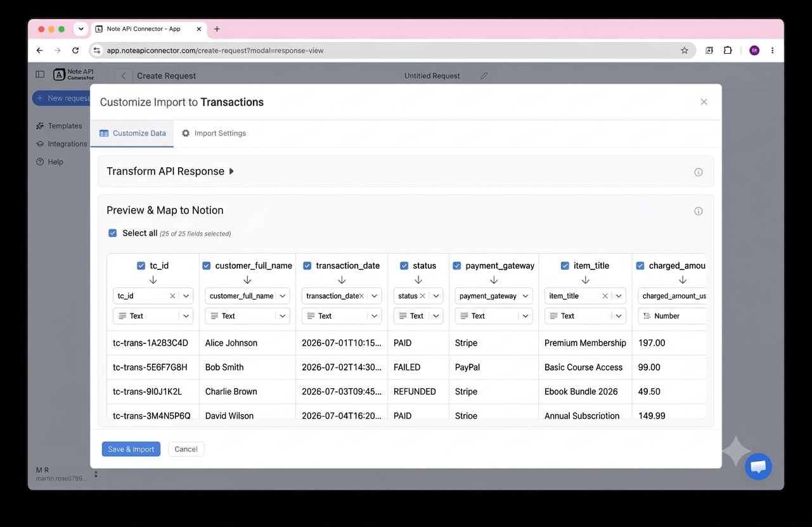
Task: Uncheck the status field checkbox
Action: pos(404,266)
